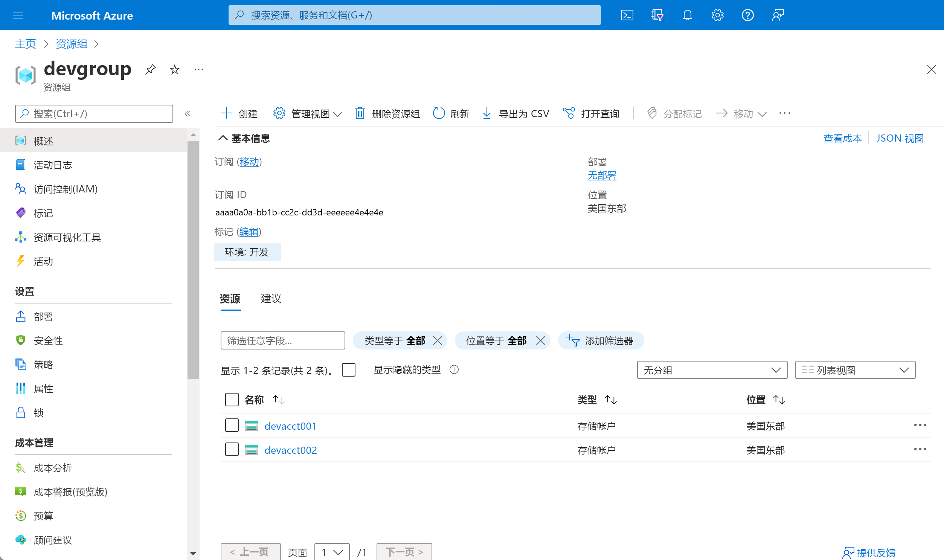944x560 pixels.
Task: Check the devacct002 row checkbox
Action: click(232, 449)
